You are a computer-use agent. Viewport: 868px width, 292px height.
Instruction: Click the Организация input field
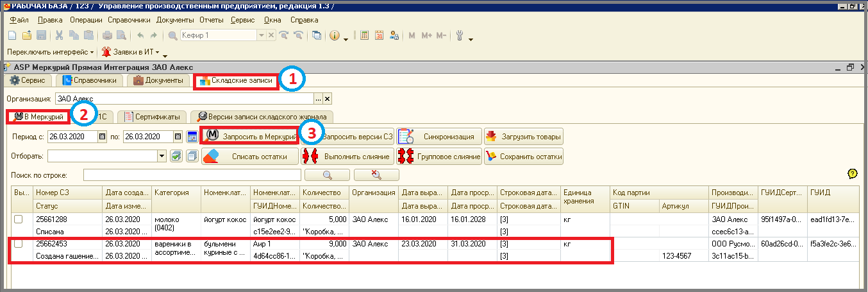(184, 99)
